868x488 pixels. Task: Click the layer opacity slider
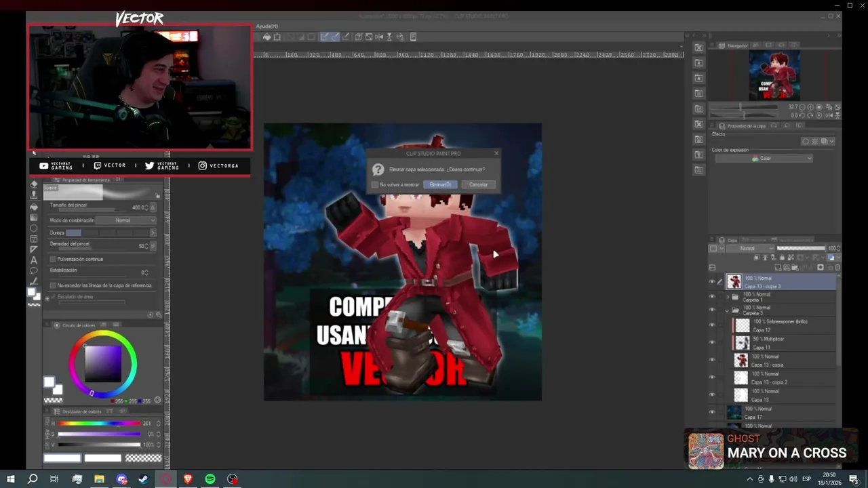tap(801, 248)
